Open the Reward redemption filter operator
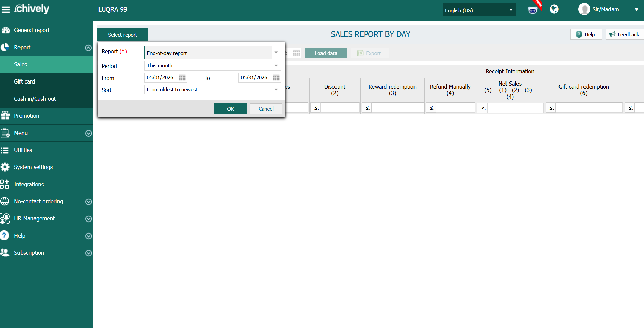 [x=367, y=108]
